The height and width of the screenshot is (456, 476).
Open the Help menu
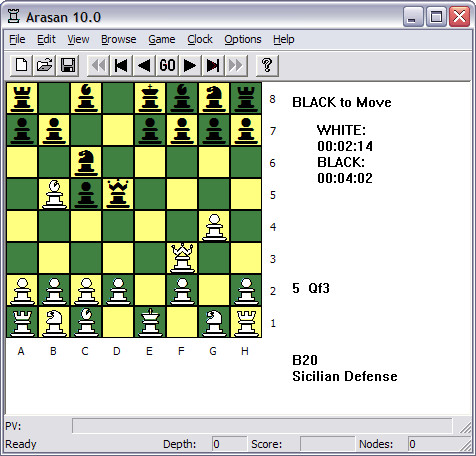[284, 39]
